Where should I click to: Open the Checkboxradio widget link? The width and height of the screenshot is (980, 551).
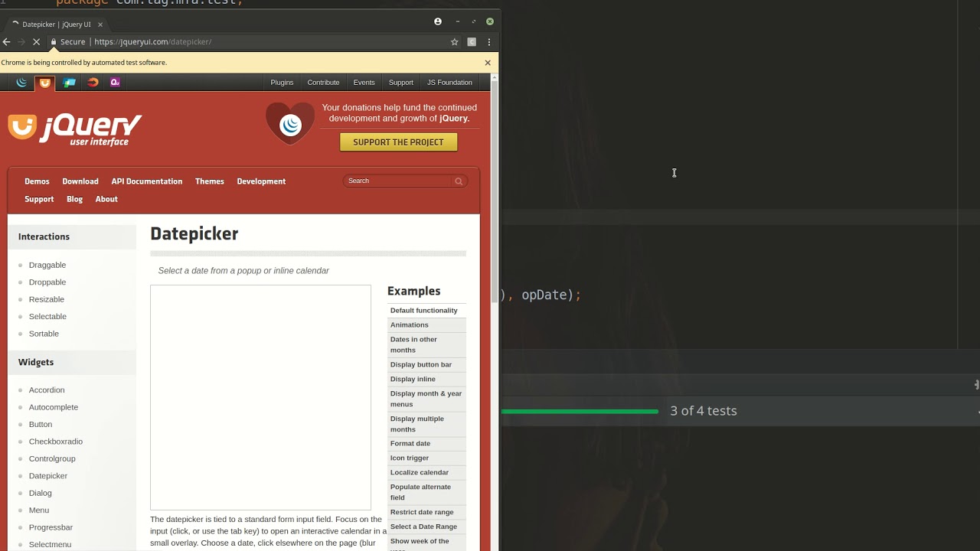(56, 442)
